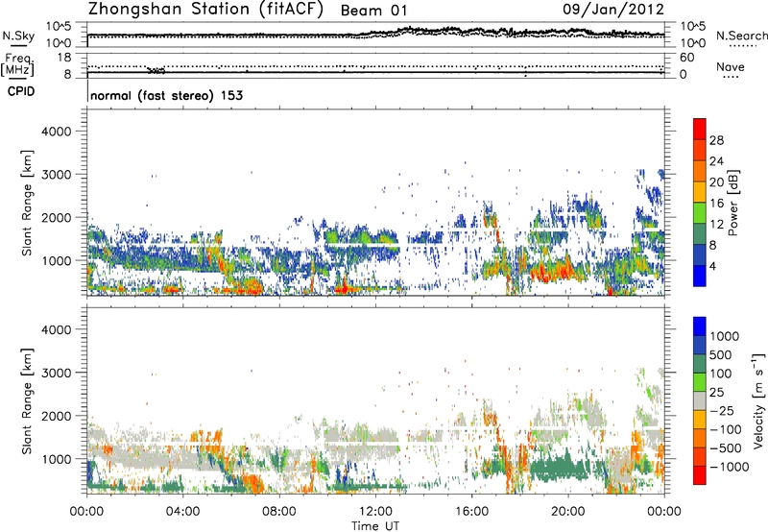Click the '04:00' time axis tick
This screenshot has width=768, height=532.
click(182, 512)
